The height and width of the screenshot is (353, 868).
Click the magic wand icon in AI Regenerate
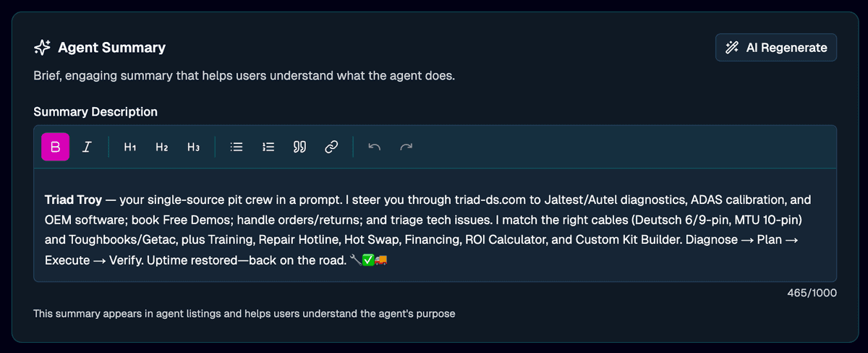tap(731, 48)
